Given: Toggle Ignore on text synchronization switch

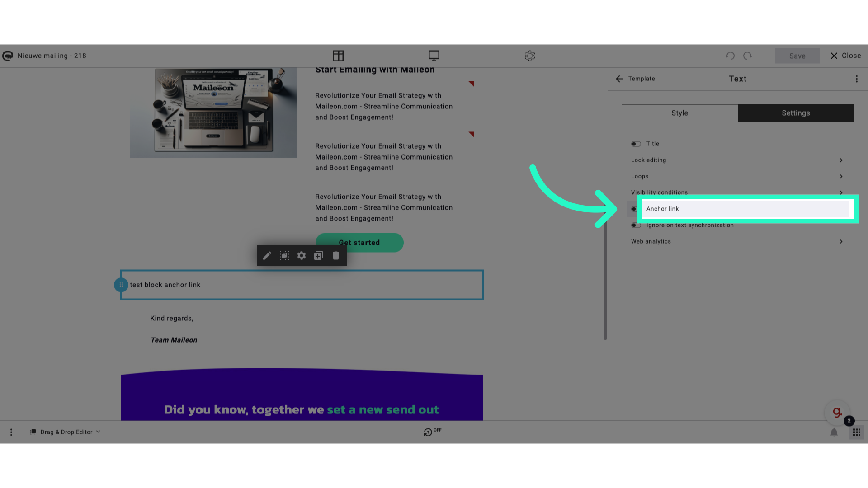Looking at the screenshot, I should (636, 225).
